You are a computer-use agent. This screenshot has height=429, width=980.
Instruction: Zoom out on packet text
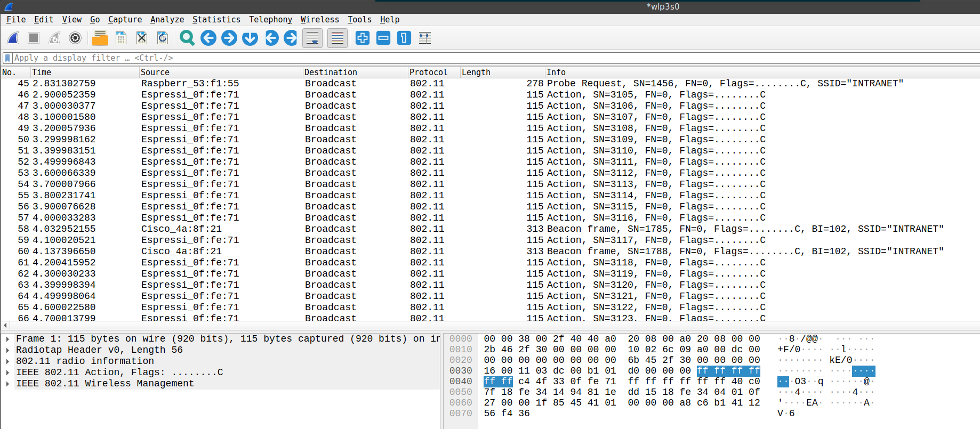pyautogui.click(x=383, y=38)
